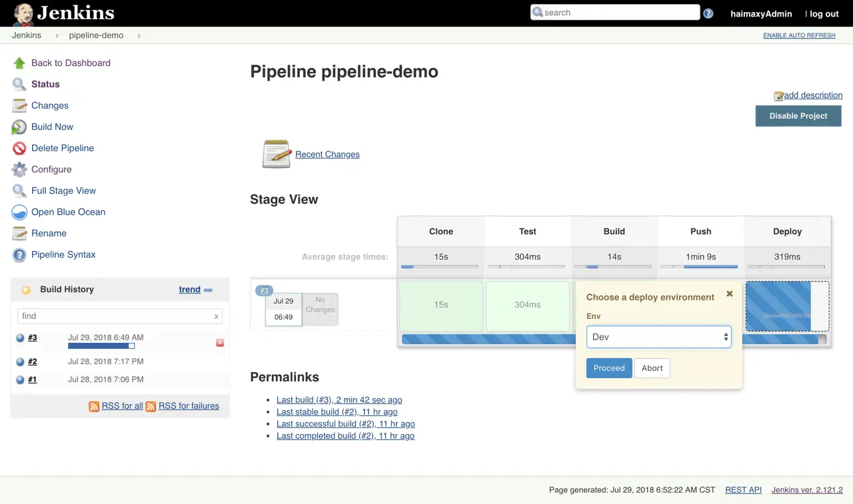853x504 pixels.
Task: Open Pipeline Syntax via its icon
Action: point(19,254)
